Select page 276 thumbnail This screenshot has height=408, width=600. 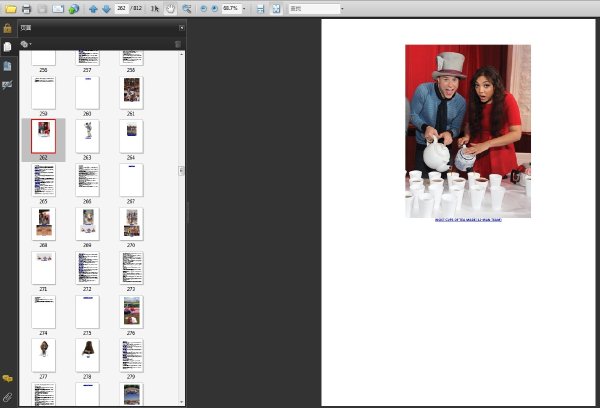[x=131, y=312]
